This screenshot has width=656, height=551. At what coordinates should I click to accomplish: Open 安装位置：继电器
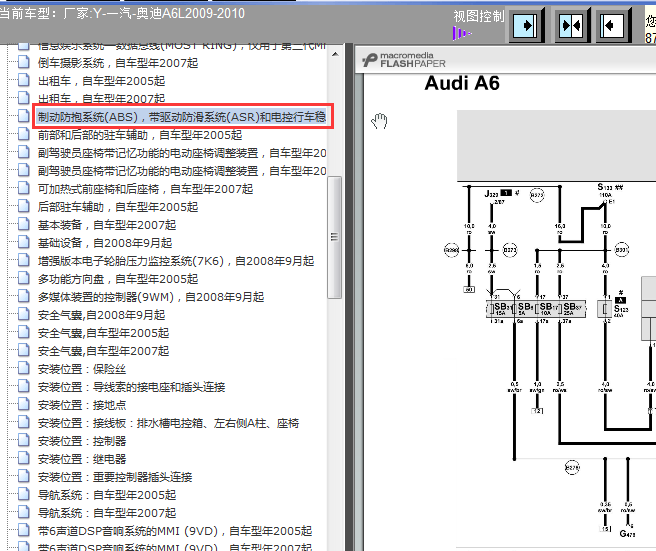tap(82, 459)
